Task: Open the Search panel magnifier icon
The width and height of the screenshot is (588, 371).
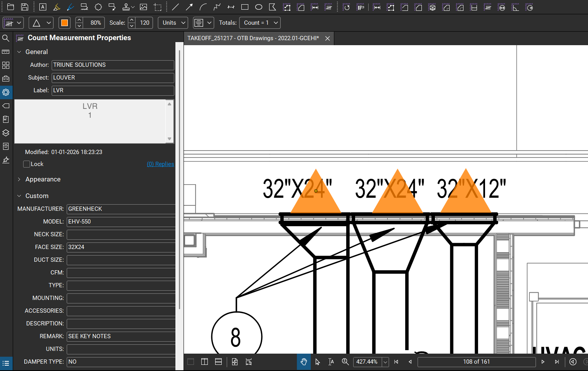Action: click(x=6, y=38)
